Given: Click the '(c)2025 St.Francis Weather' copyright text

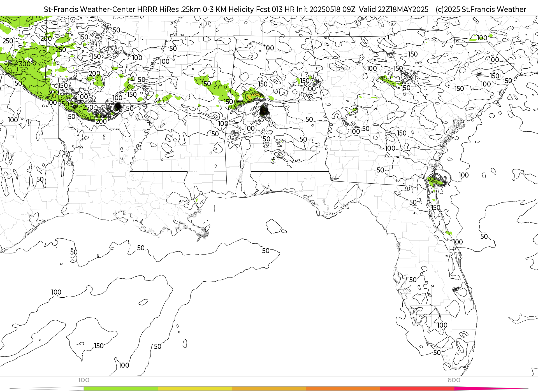Looking at the screenshot, I should [x=481, y=10].
